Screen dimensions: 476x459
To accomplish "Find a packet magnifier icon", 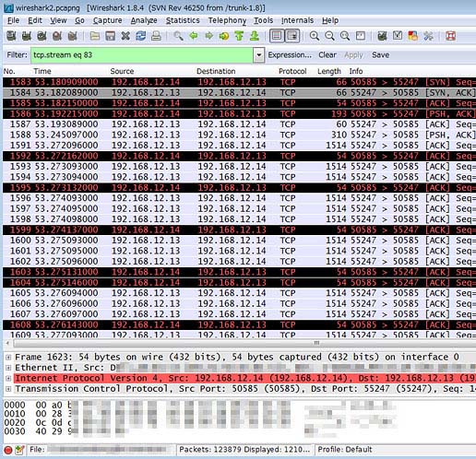I will [x=178, y=36].
